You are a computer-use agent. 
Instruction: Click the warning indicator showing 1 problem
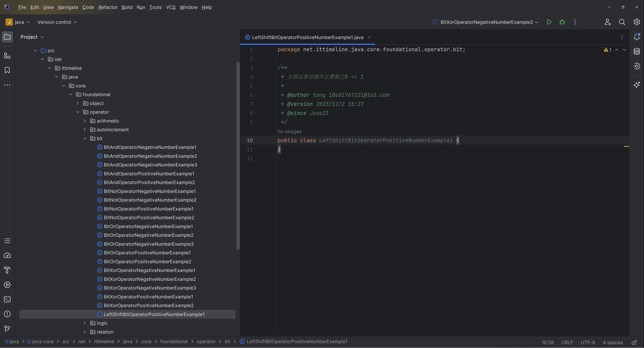point(607,50)
